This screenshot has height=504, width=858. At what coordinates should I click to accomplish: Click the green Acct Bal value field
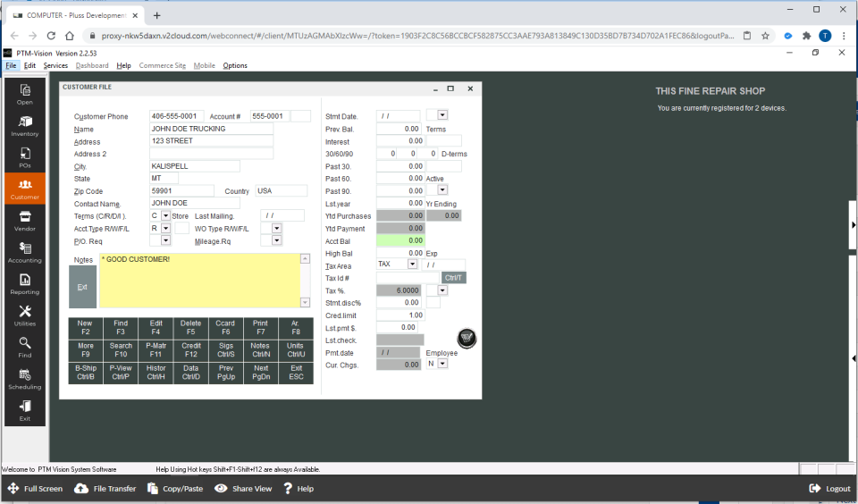(x=400, y=240)
